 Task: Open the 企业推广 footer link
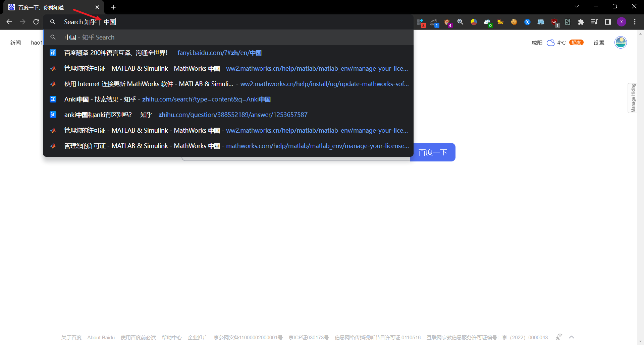(x=198, y=337)
